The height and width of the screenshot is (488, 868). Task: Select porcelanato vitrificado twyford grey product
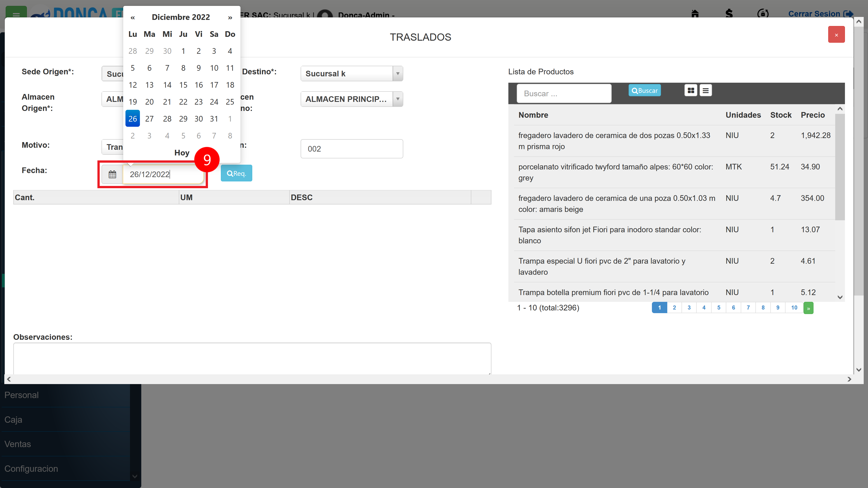[674, 172]
